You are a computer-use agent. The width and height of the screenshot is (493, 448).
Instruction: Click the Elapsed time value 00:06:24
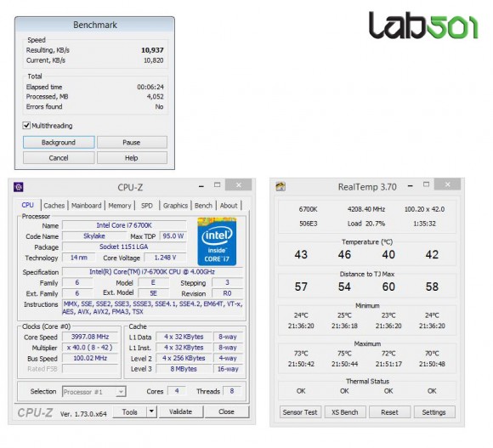click(150, 87)
